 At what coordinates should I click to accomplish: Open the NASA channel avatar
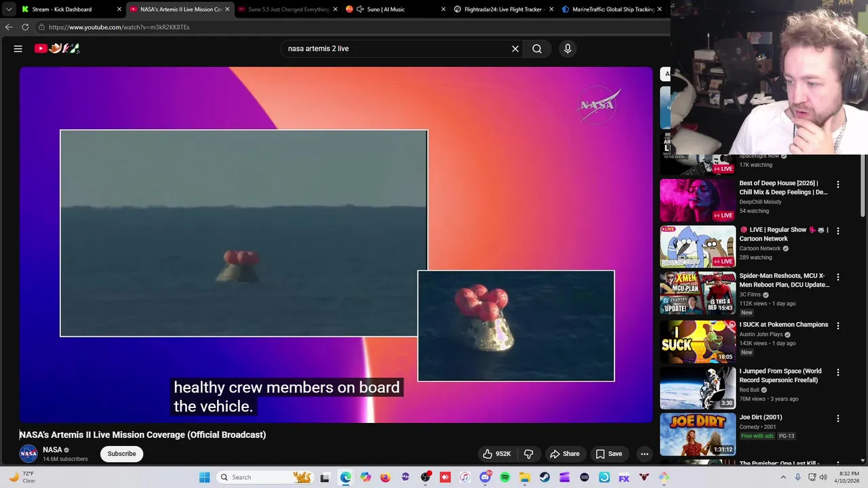(x=28, y=454)
